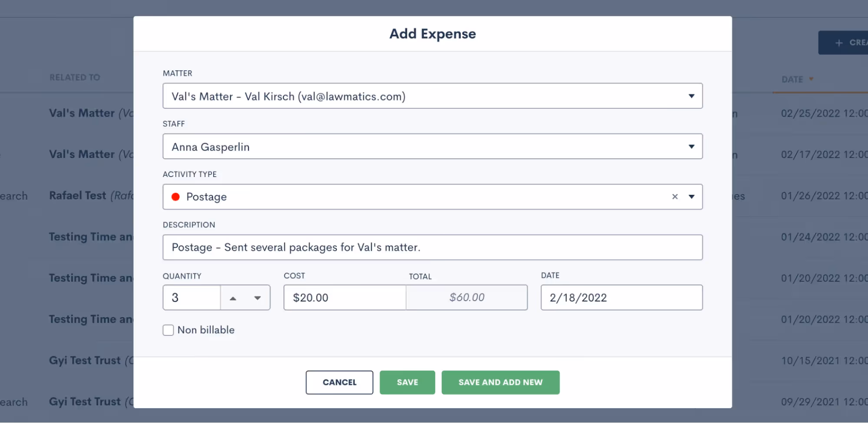Click the Quantity number field

(191, 298)
